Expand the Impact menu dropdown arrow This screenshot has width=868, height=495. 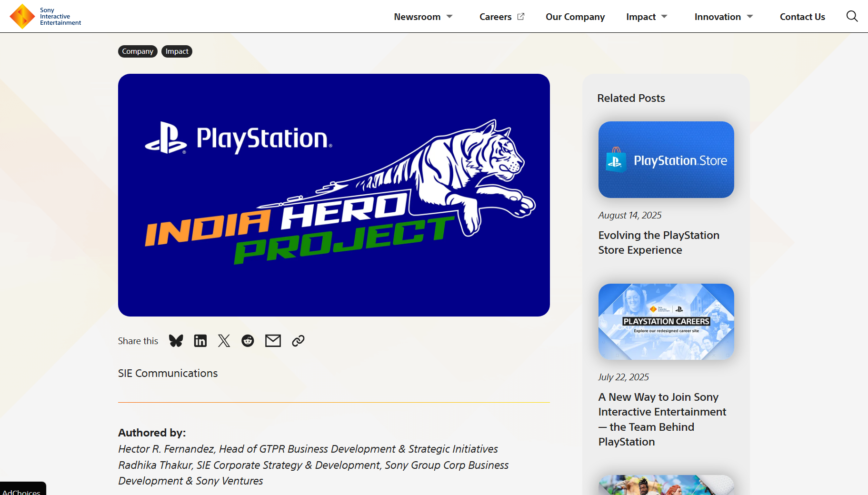click(x=664, y=17)
